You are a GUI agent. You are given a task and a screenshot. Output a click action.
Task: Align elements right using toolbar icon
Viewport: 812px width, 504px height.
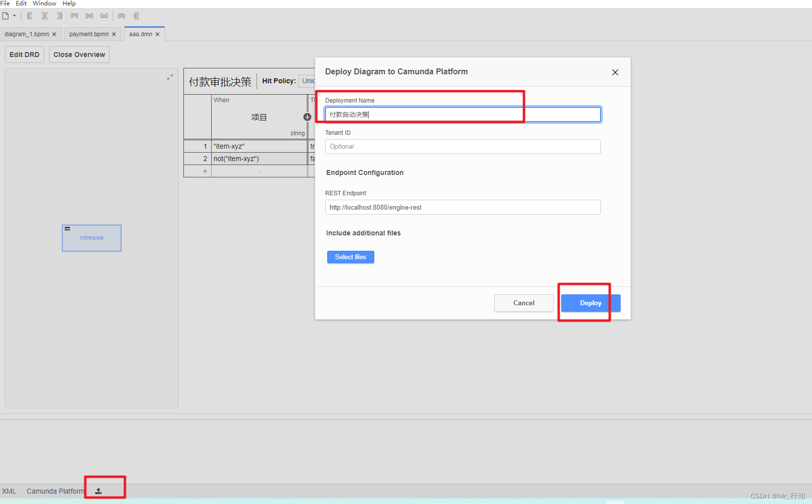(59, 16)
